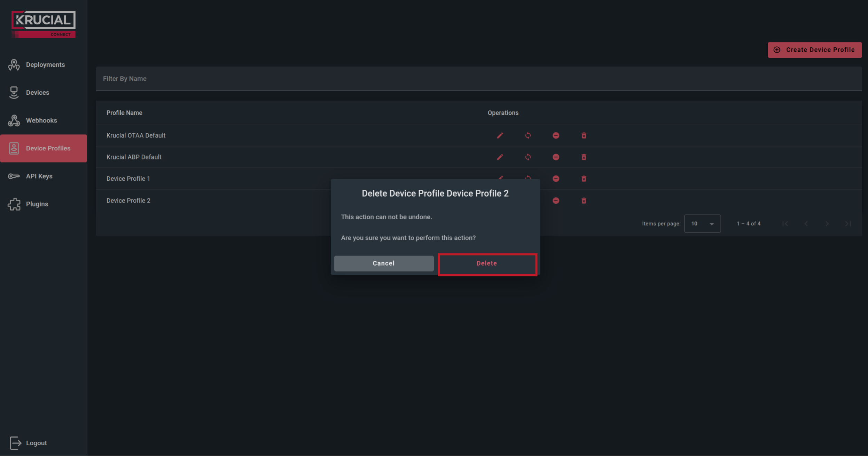Click trash icon for Krucial OTAA Default

point(584,135)
